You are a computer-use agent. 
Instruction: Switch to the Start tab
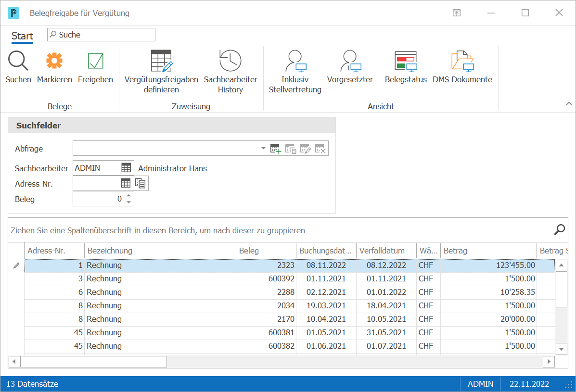tap(23, 36)
